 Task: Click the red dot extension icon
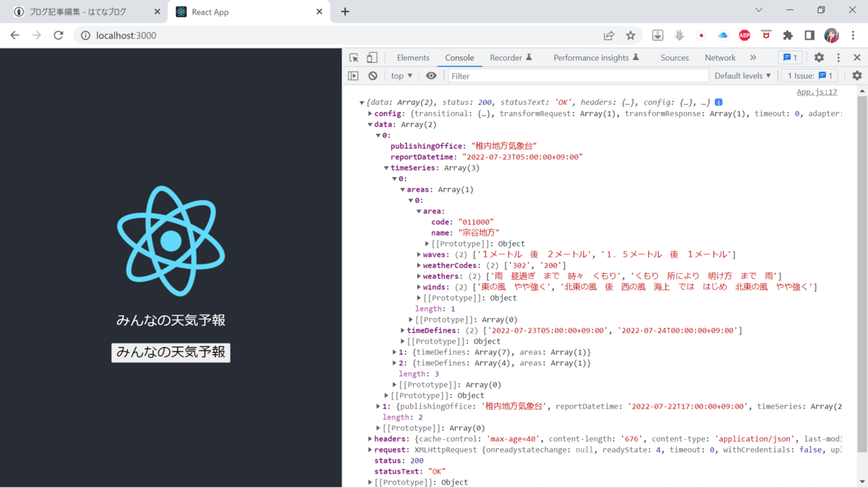click(701, 35)
